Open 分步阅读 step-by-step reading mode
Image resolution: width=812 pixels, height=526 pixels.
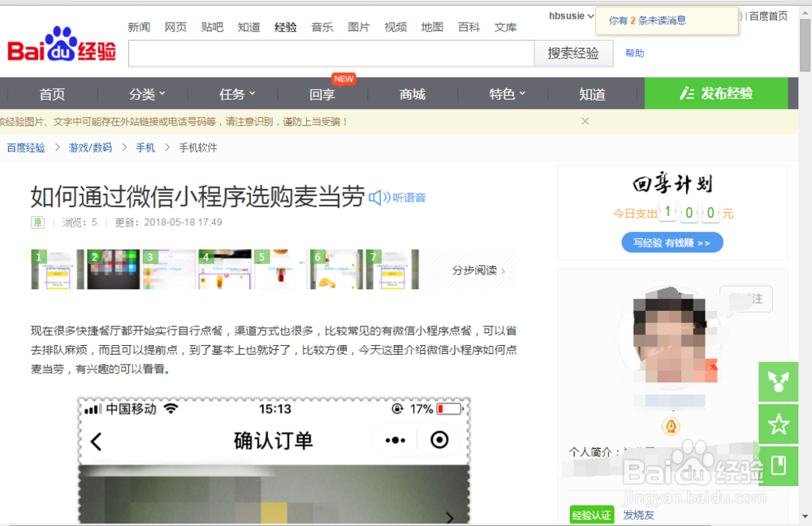click(475, 269)
